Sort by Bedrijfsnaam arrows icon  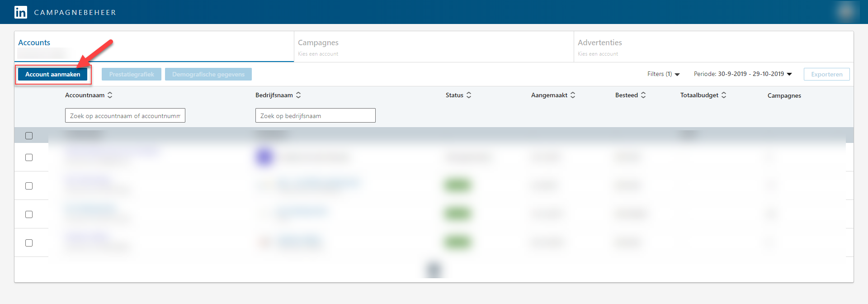(298, 95)
